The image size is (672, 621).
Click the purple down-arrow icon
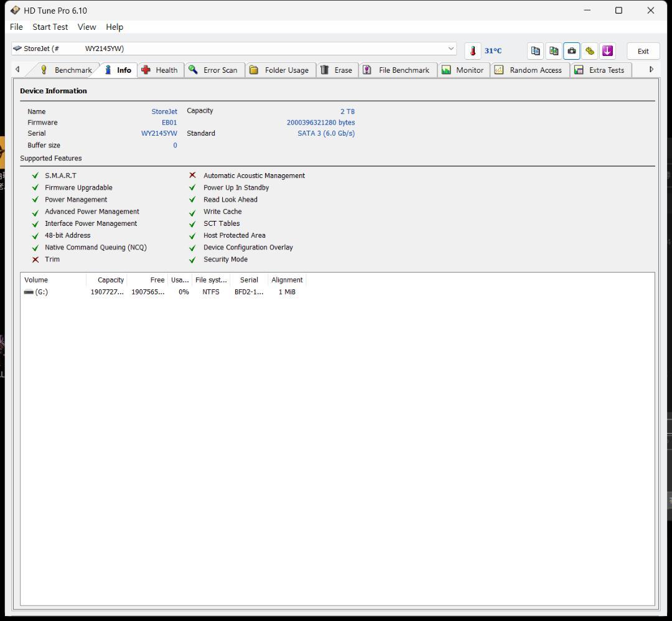tap(607, 51)
